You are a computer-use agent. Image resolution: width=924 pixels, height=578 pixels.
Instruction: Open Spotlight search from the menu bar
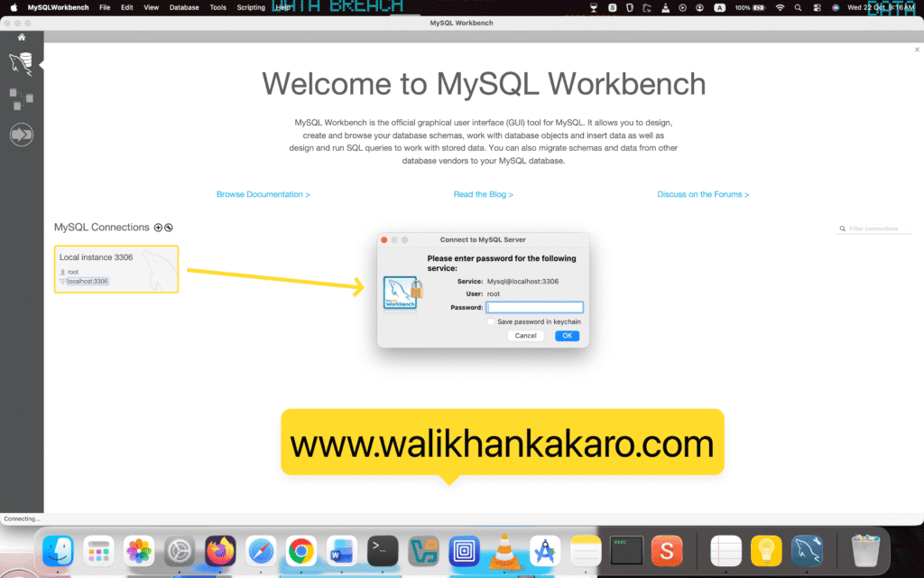pyautogui.click(x=798, y=7)
